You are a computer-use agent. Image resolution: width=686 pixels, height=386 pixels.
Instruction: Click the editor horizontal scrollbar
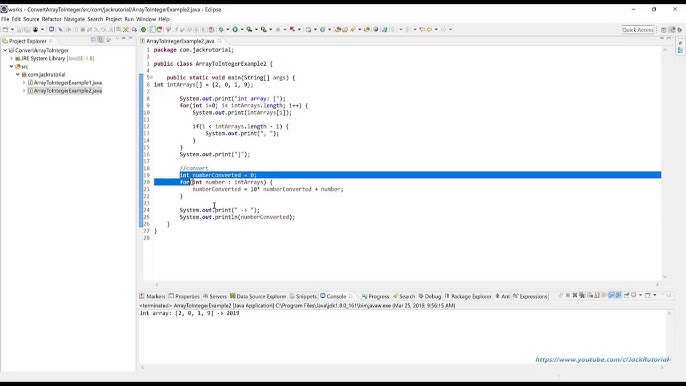(x=407, y=284)
